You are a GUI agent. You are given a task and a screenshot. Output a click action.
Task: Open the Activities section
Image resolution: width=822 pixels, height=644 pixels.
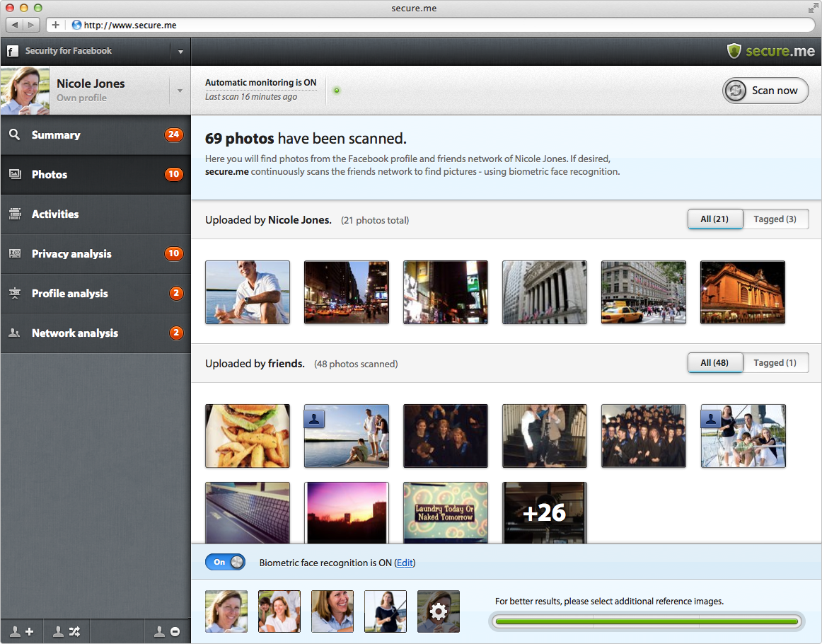[95, 214]
